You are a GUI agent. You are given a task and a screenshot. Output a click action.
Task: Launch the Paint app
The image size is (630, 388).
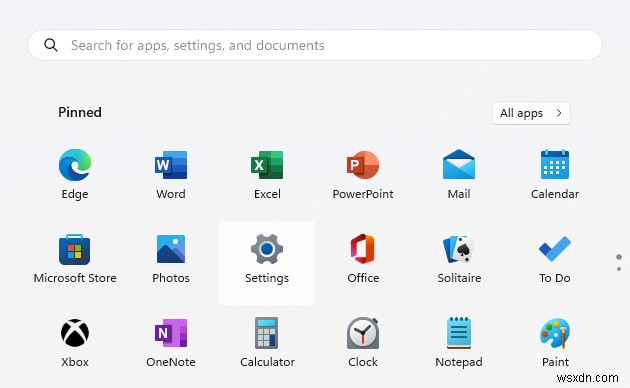pos(555,333)
